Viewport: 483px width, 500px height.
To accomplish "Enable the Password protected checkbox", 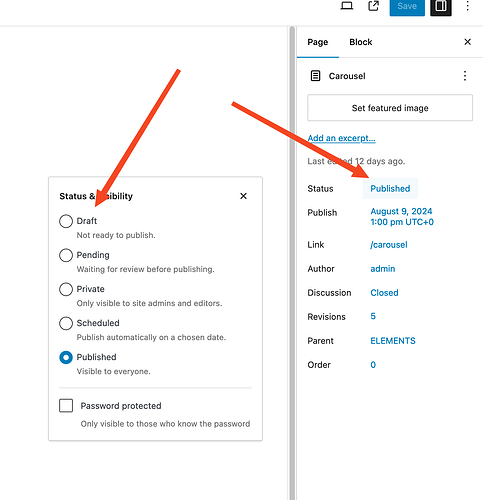I will [66, 406].
